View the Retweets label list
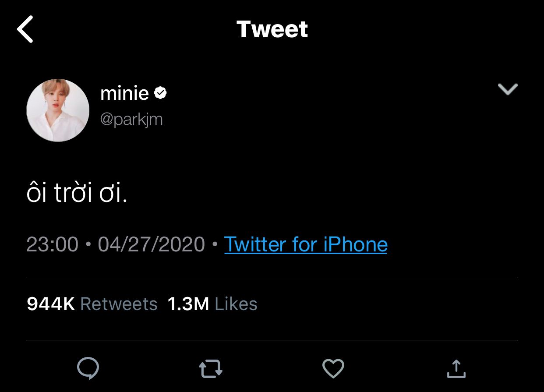The height and width of the screenshot is (392, 544). point(119,304)
